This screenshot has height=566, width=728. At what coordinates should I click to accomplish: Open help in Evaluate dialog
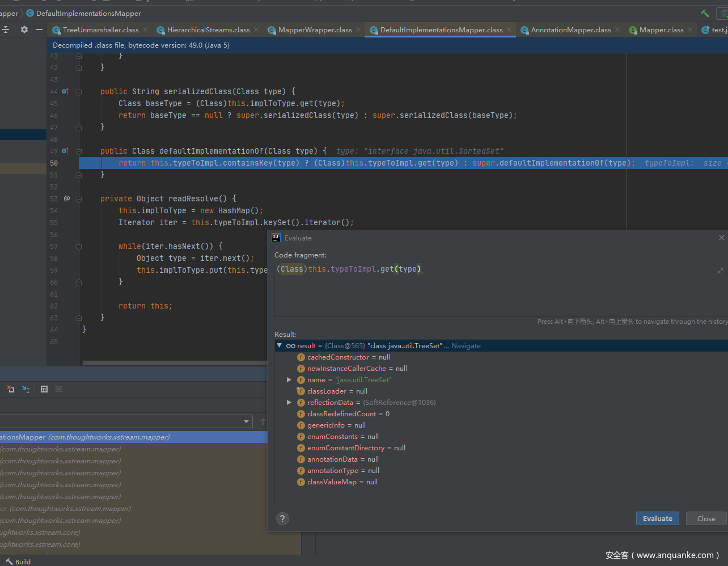(x=282, y=518)
